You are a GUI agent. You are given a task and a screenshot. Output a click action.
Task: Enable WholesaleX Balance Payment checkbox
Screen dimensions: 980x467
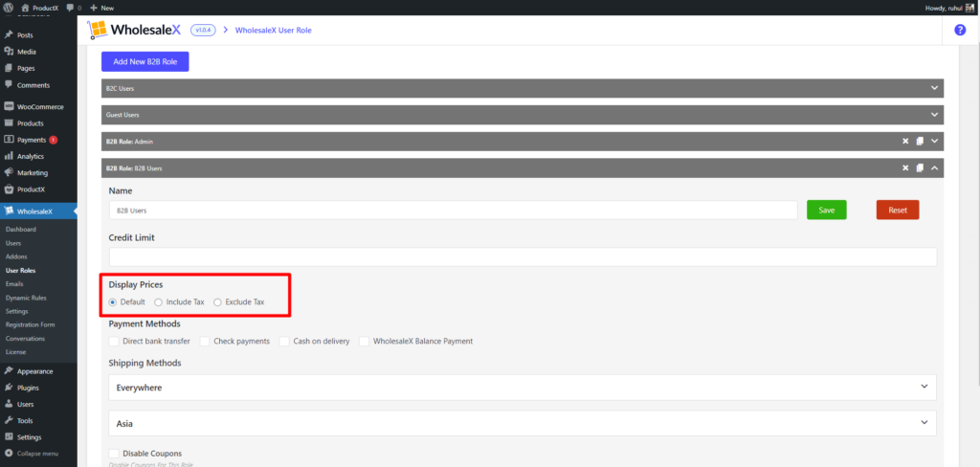(364, 342)
